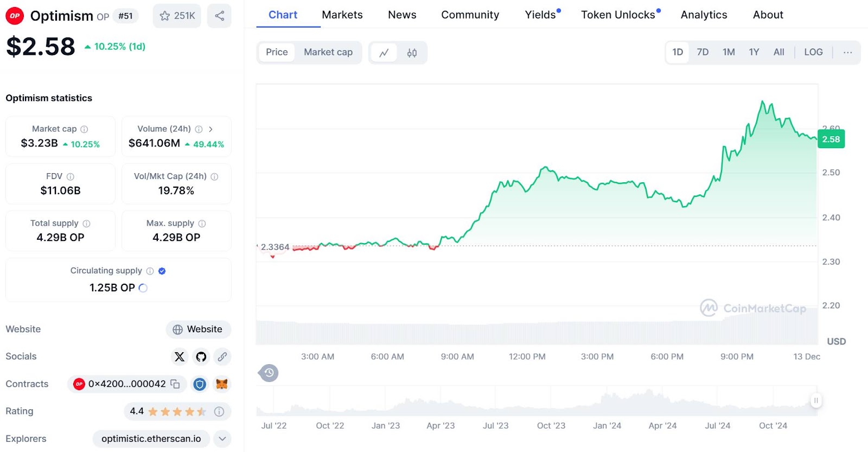Open Volume (24h) info icon

tap(199, 129)
